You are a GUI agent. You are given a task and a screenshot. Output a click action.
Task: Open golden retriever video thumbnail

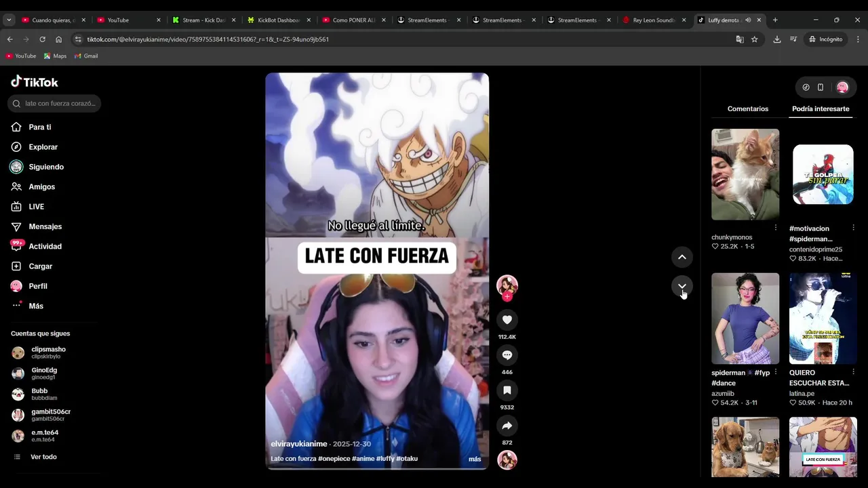[x=745, y=447]
